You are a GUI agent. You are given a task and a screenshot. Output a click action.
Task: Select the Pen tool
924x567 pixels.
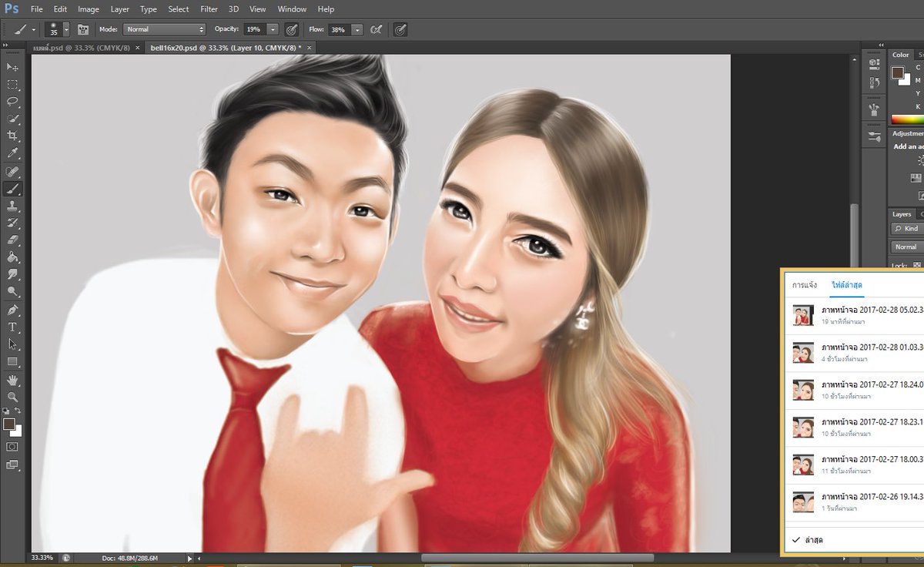click(x=12, y=310)
